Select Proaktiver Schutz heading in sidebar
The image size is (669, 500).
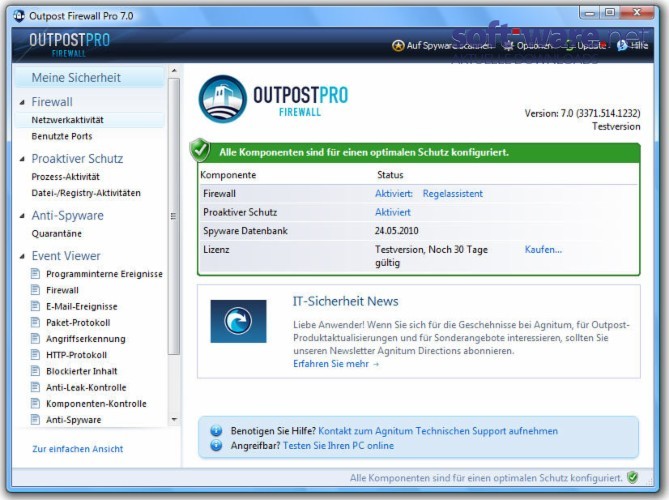tap(77, 159)
